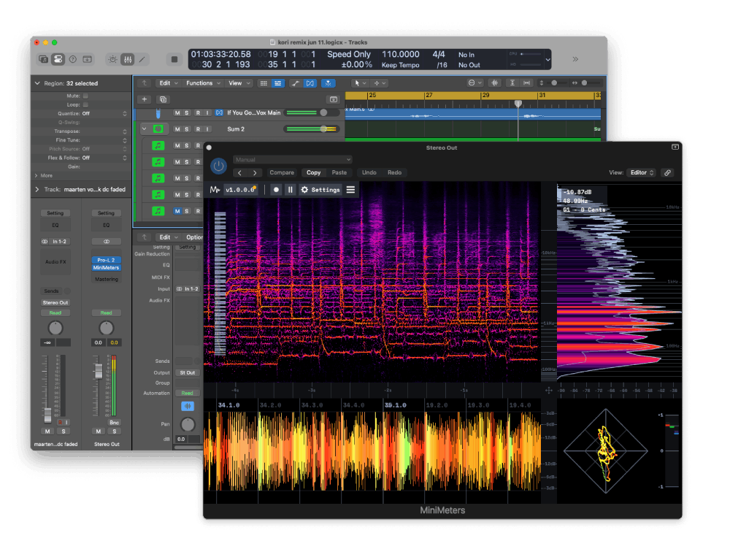Mute the If You Go Vox Main track
Viewport: 730px width, 560px height.
(177, 112)
